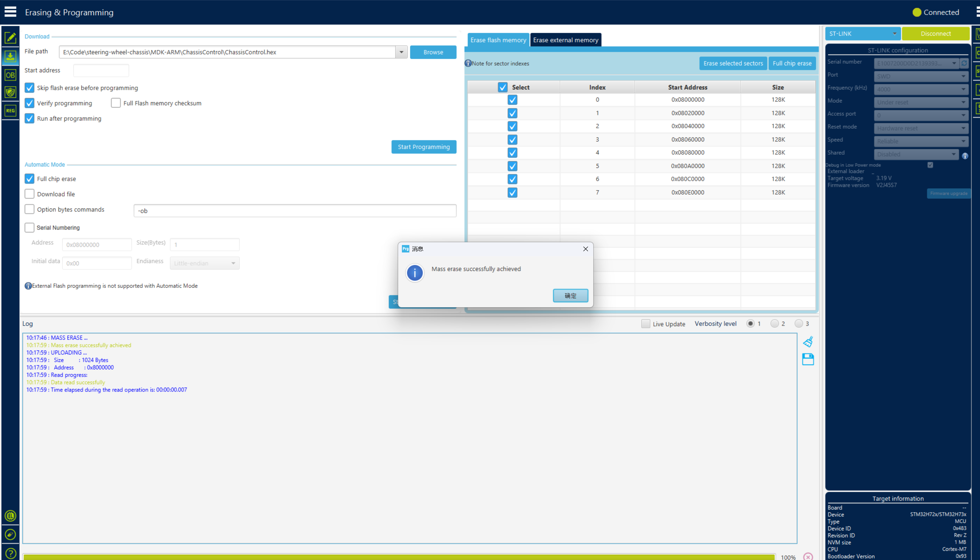This screenshot has width=980, height=560.
Task: Open the ST-LINK interface dropdown
Action: click(x=863, y=34)
